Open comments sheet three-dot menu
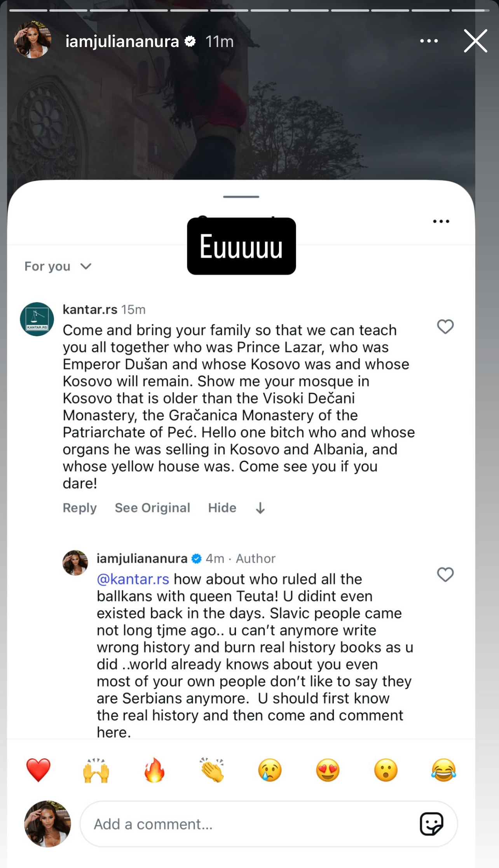Image resolution: width=499 pixels, height=868 pixels. 441,222
